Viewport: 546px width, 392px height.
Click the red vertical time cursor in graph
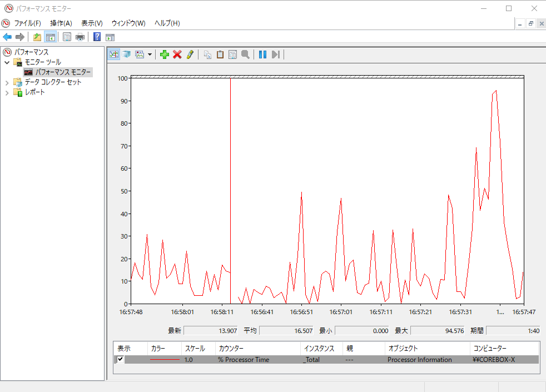230,191
